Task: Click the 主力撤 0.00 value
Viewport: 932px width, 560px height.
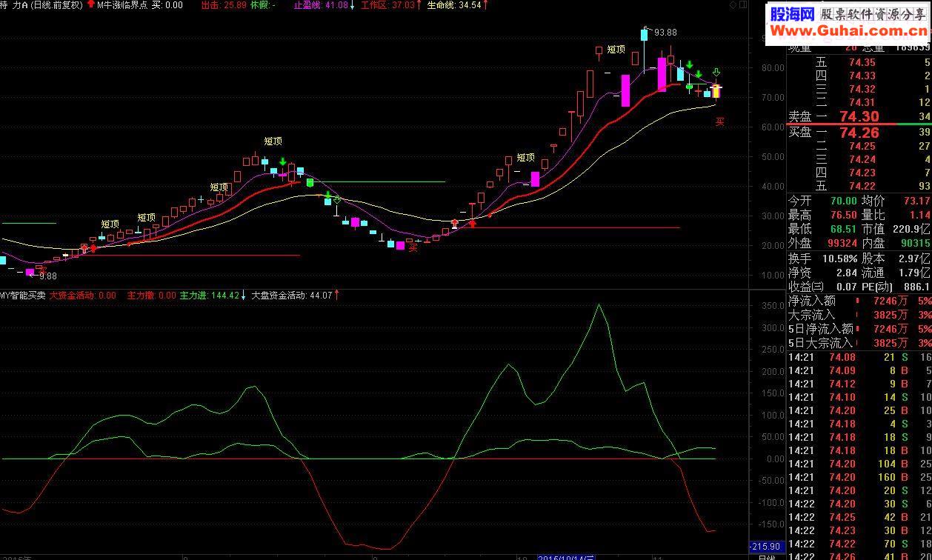Action: (x=152, y=295)
